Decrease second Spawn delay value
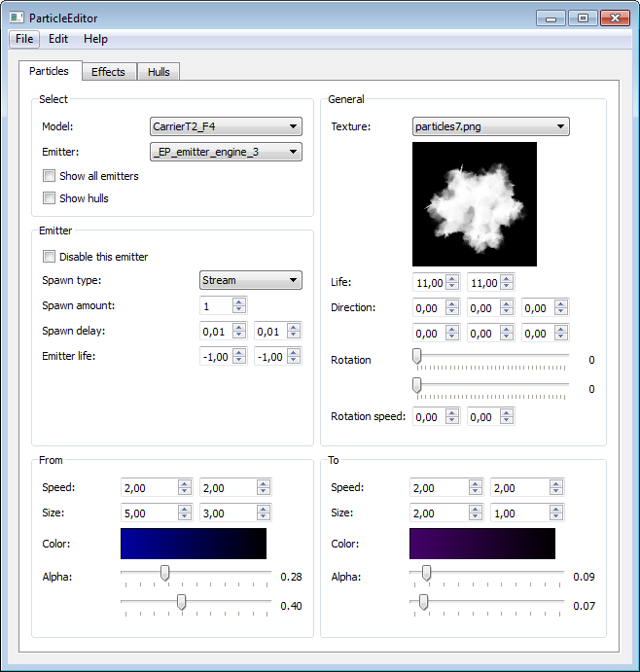Viewport: 640px width, 672px height. point(294,336)
